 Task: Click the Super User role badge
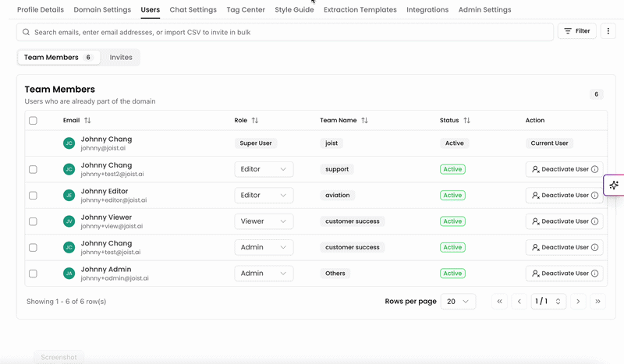[x=256, y=143]
